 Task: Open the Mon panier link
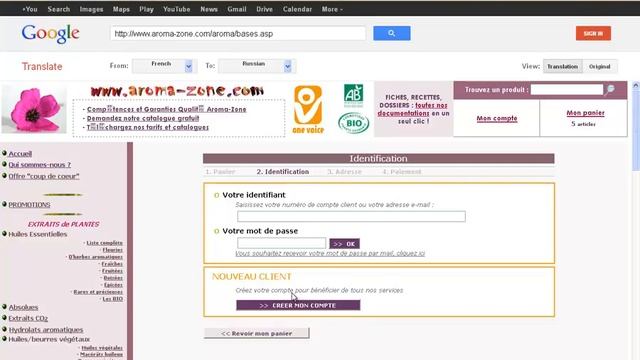coord(585,113)
